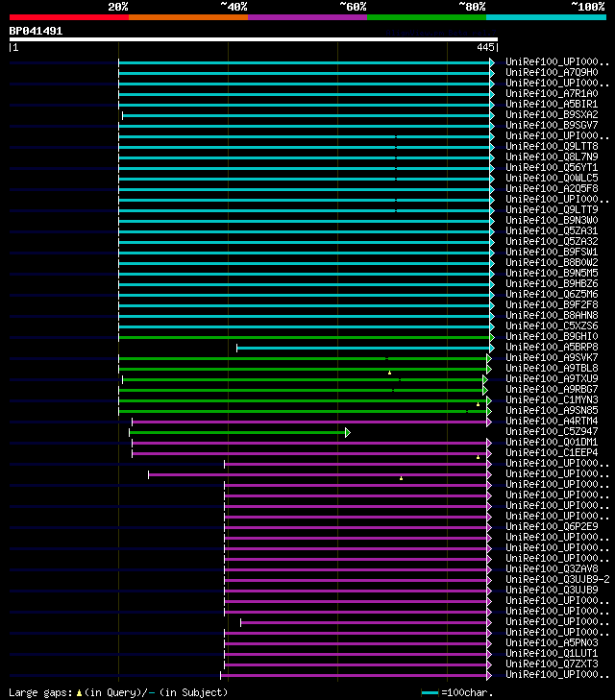Select the UniRef100_Q0WLC5 label
615x700 pixels.
coord(552,178)
